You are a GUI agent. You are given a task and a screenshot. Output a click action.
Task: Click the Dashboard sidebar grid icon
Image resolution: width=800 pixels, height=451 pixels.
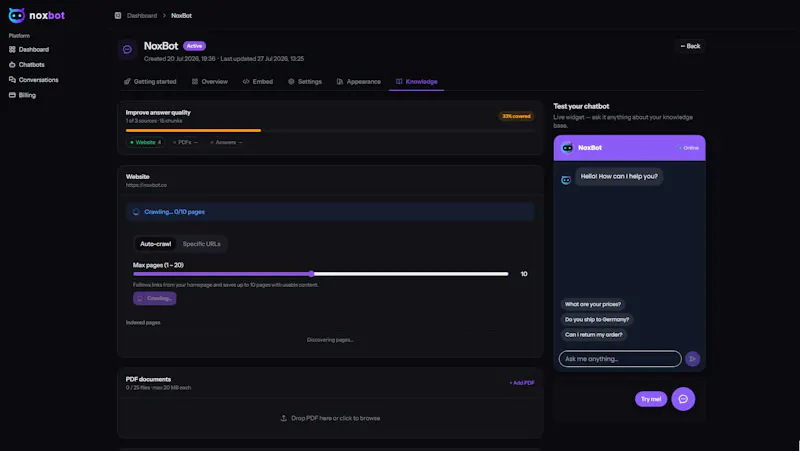click(12, 49)
